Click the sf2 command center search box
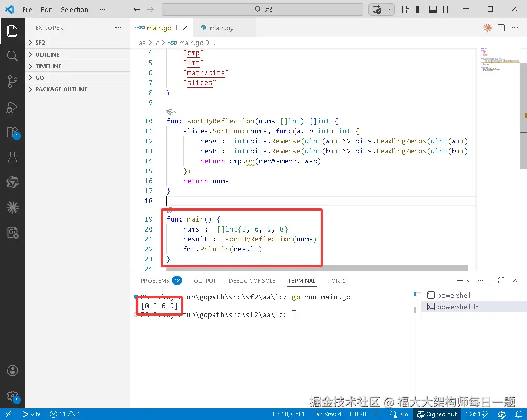 pyautogui.click(x=262, y=9)
